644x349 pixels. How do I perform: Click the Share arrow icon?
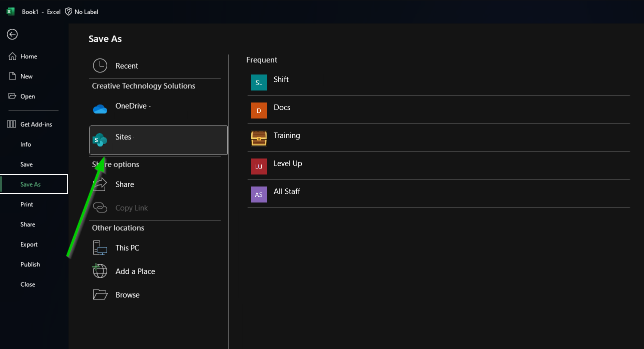[100, 184]
